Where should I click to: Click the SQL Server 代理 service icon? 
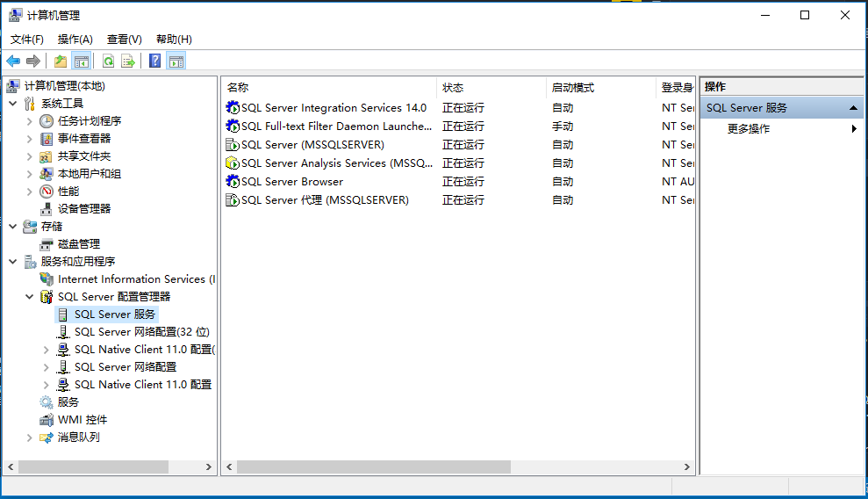[233, 200]
